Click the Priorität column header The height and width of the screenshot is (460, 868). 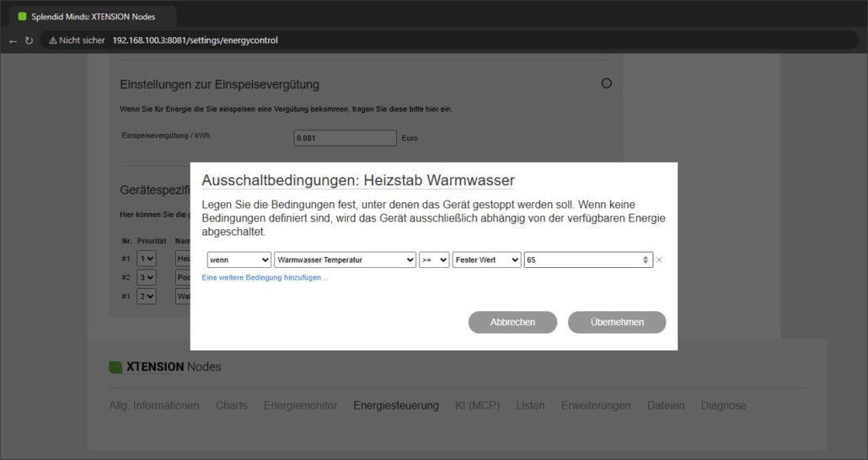pos(152,241)
